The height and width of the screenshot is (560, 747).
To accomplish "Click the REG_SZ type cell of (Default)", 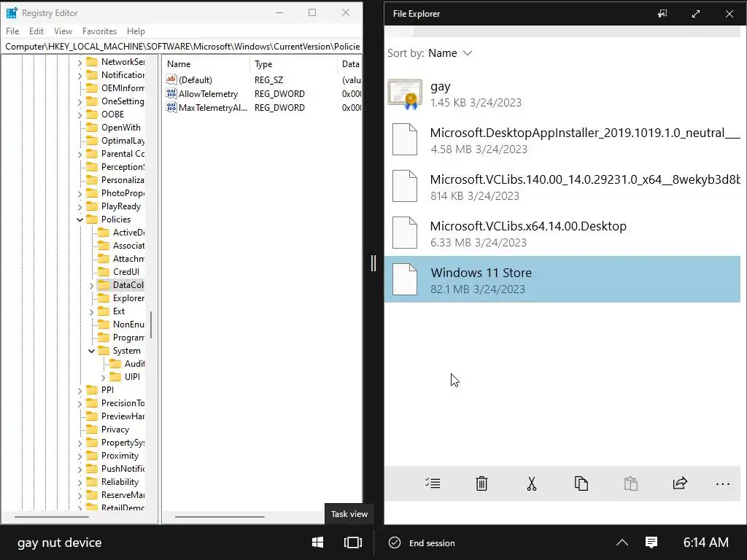I will pos(268,80).
